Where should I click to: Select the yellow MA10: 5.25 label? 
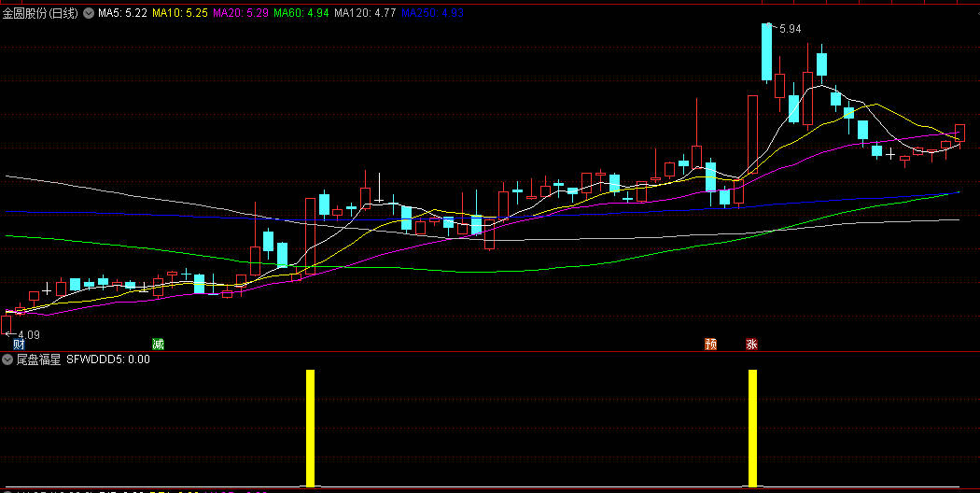(180, 13)
